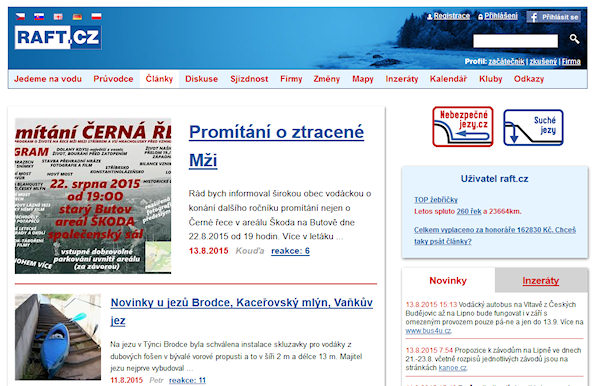Viewport: 600px width, 386px height.
Task: Go to the Články section
Action: coord(159,79)
